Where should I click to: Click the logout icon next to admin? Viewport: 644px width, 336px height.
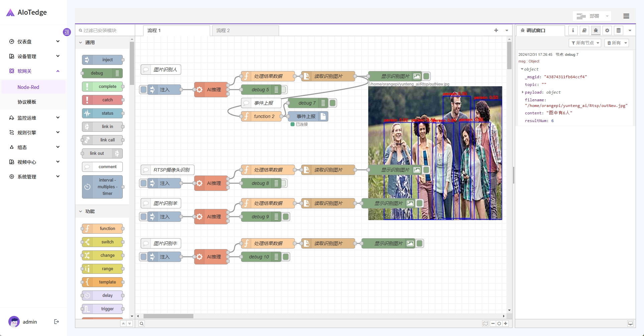[57, 322]
